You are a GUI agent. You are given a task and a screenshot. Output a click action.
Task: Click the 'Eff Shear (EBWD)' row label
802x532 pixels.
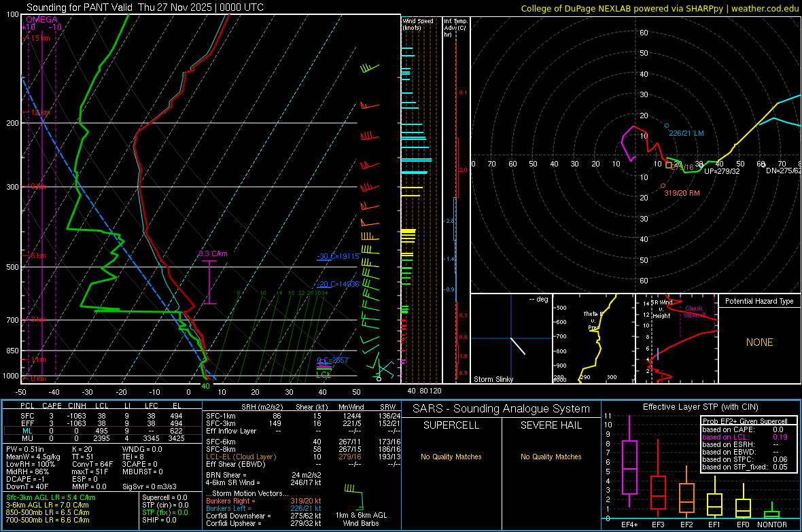236,464
